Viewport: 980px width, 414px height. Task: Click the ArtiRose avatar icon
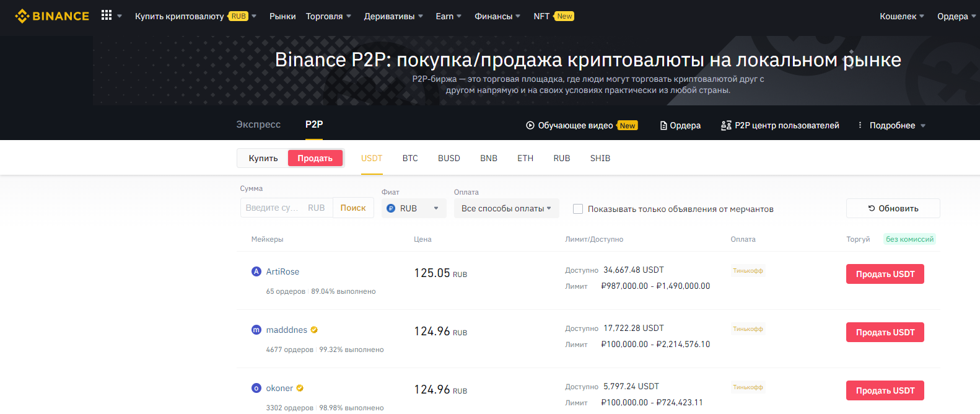(x=256, y=271)
